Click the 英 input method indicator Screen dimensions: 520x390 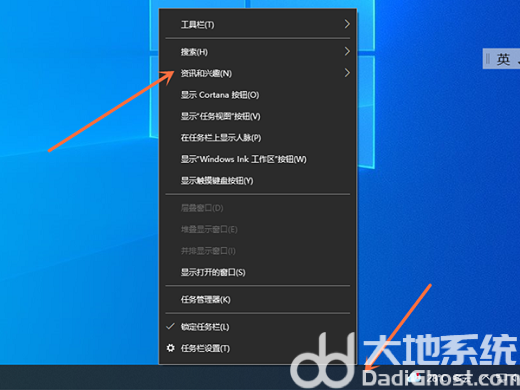coord(503,59)
